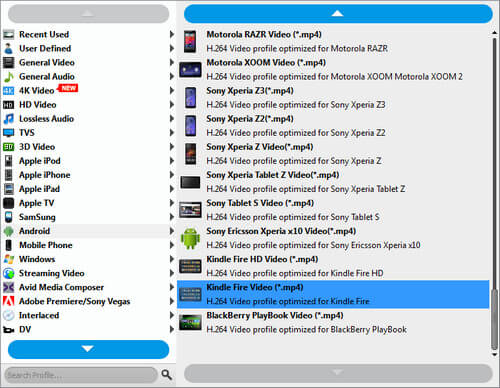500x388 pixels.
Task: Select Sony Xperia Z Video(*.mp4) profile
Action: coord(333,154)
